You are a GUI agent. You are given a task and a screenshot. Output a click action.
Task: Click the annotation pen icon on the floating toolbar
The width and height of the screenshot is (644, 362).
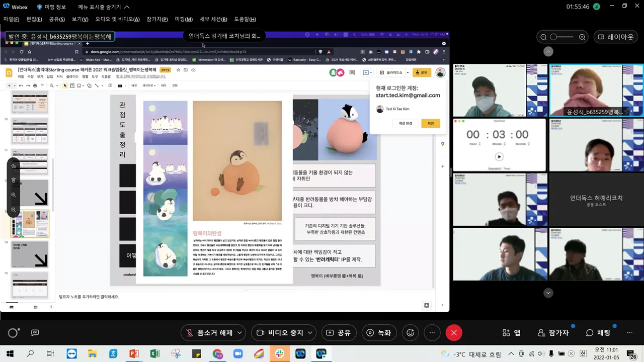coord(14,166)
